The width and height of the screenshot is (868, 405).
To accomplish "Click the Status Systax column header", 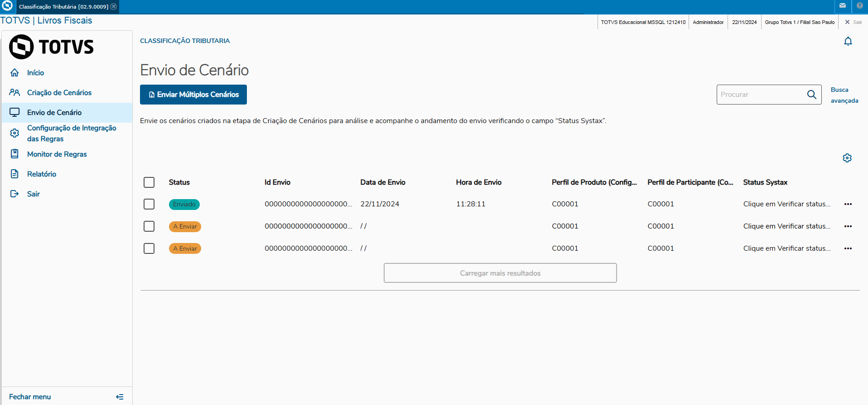I will tap(765, 182).
